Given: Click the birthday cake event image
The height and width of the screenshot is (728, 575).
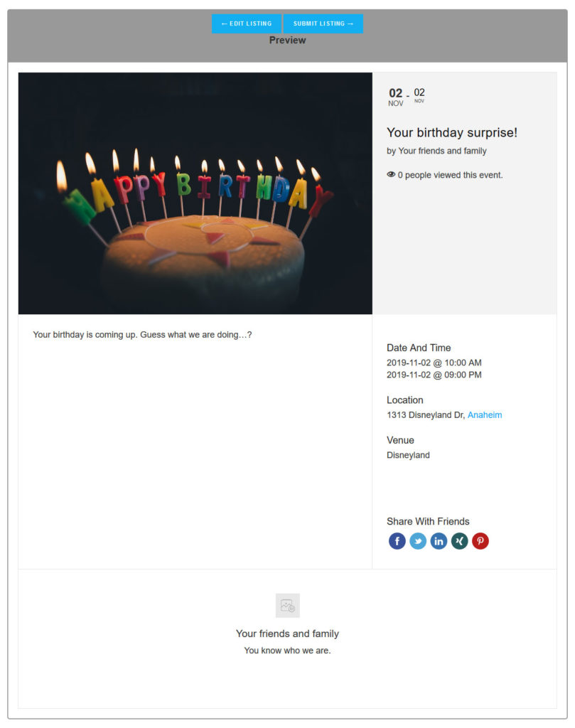Looking at the screenshot, I should (195, 193).
